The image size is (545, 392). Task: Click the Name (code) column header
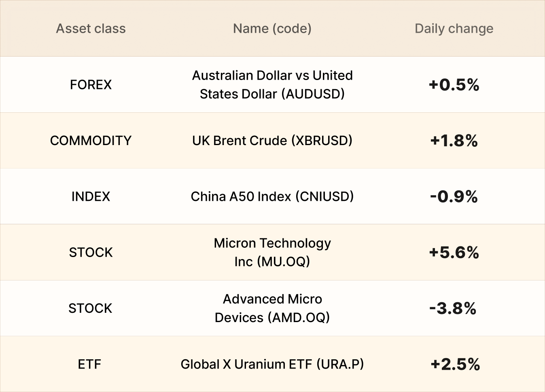(272, 29)
